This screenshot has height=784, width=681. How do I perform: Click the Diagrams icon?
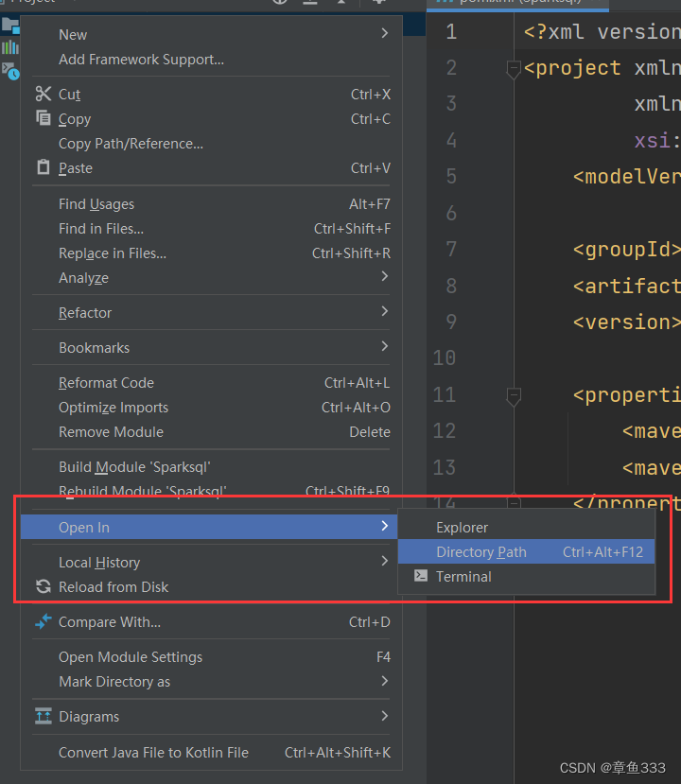44,716
